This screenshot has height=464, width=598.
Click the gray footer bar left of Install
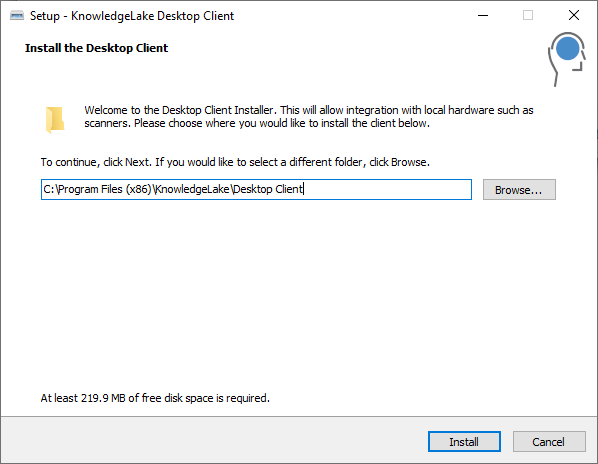(x=214, y=440)
